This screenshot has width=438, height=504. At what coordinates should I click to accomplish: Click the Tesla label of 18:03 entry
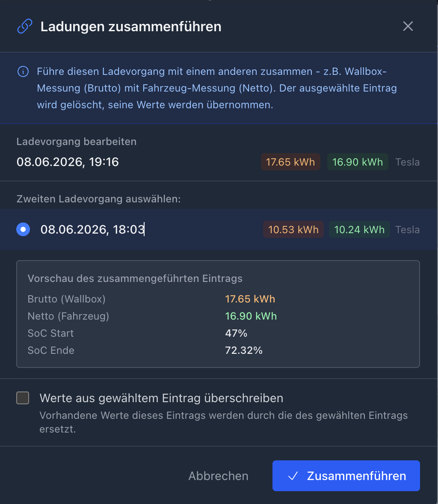pos(407,229)
